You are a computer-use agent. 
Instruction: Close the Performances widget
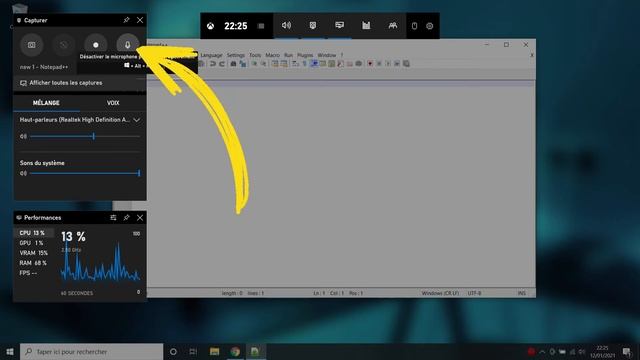point(140,218)
